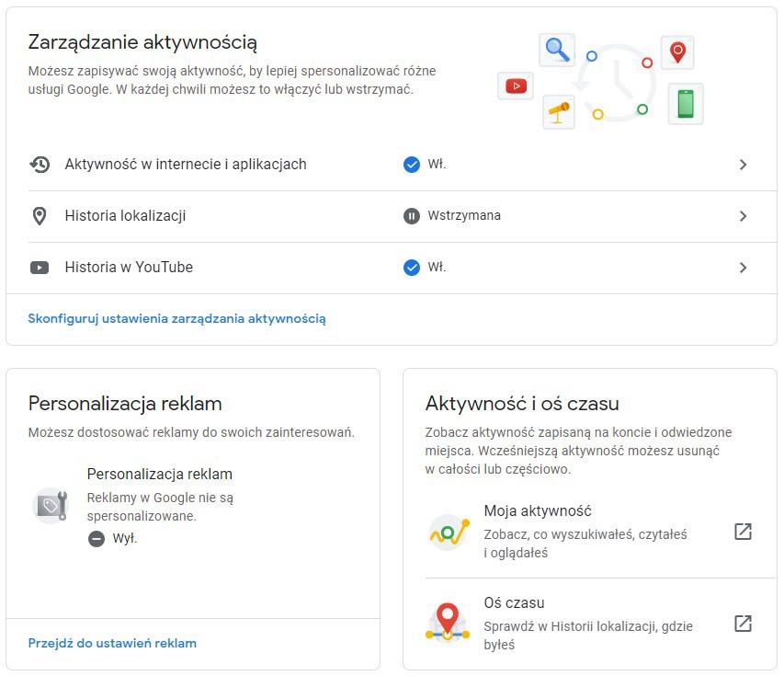This screenshot has width=784, height=676.
Task: Click the pause icon next to Wstrzymana
Action: tap(412, 216)
